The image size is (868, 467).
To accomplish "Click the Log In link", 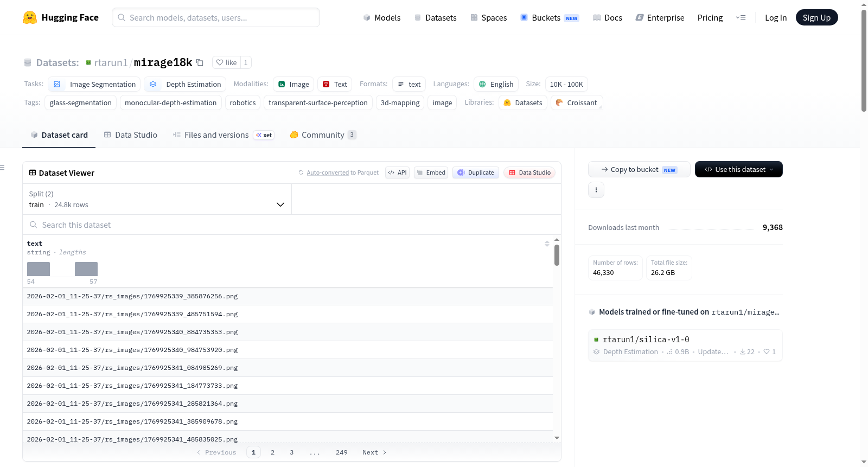I will (x=776, y=17).
